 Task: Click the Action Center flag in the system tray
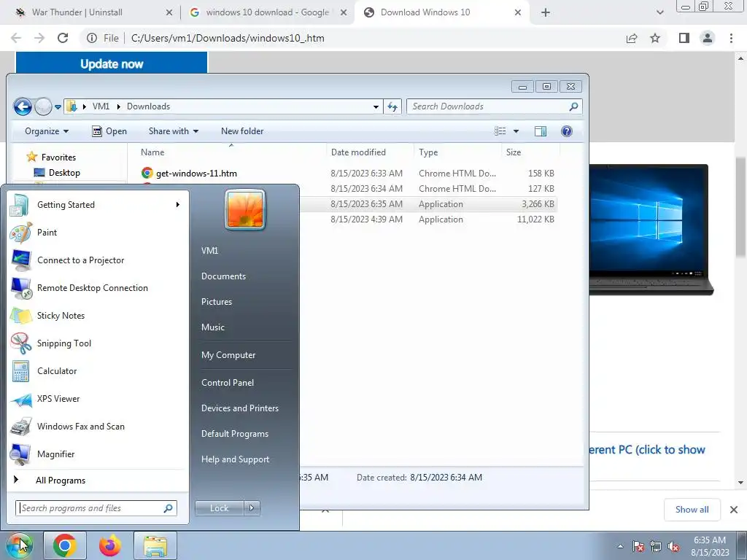tap(638, 546)
